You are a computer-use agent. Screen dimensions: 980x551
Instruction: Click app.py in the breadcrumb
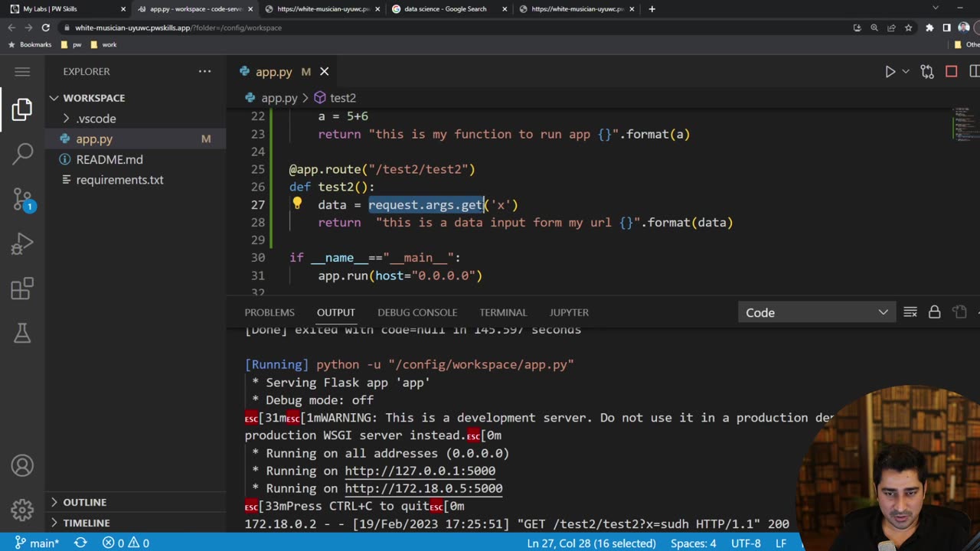279,98
